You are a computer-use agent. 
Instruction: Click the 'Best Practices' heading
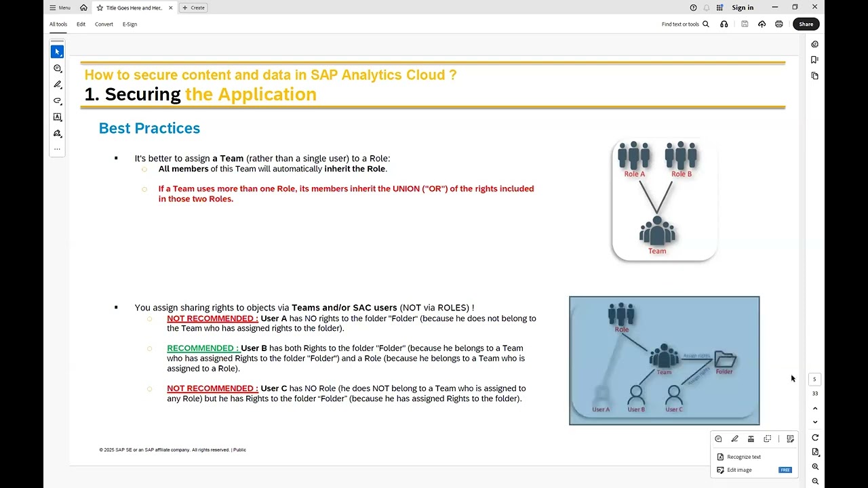pyautogui.click(x=149, y=128)
